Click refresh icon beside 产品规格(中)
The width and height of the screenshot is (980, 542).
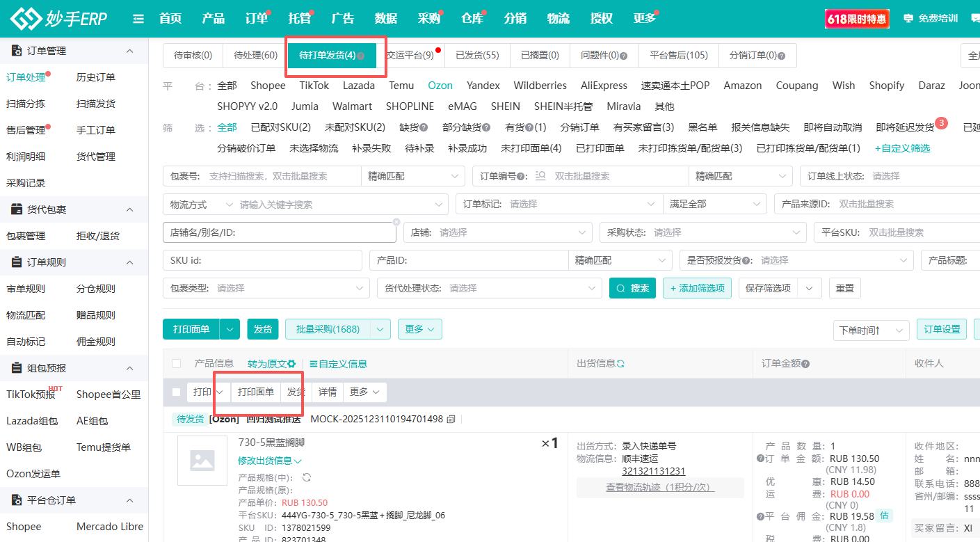tap(306, 477)
